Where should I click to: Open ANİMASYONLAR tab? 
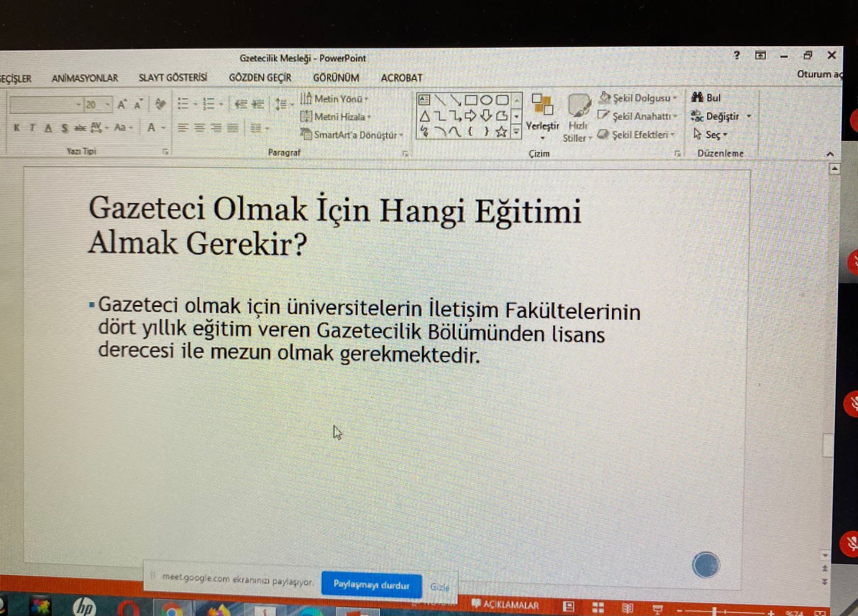tap(85, 78)
